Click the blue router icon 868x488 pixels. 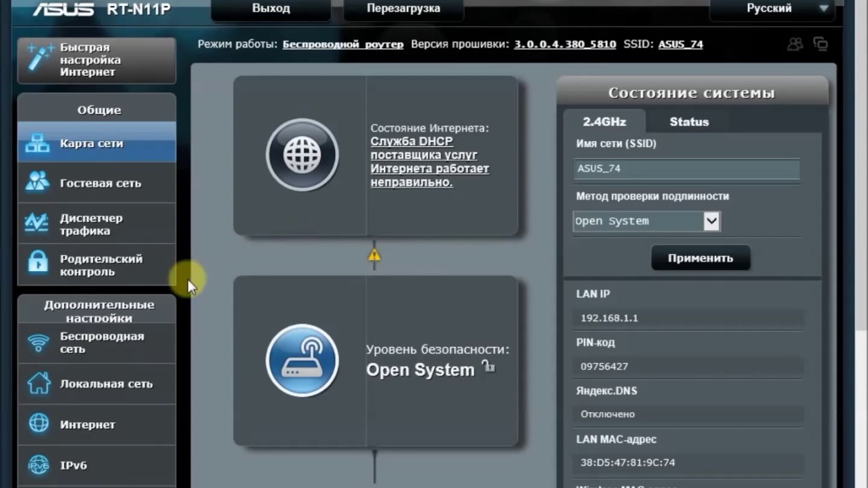302,360
